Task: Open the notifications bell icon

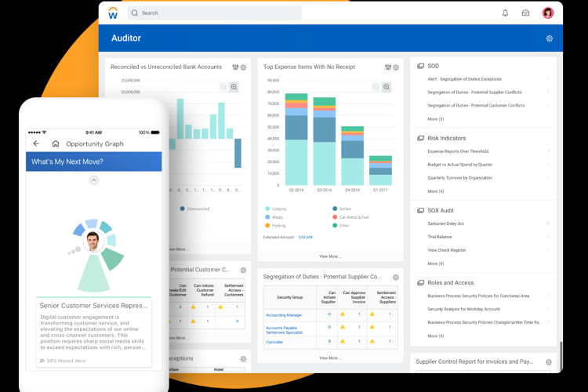Action: pos(505,13)
